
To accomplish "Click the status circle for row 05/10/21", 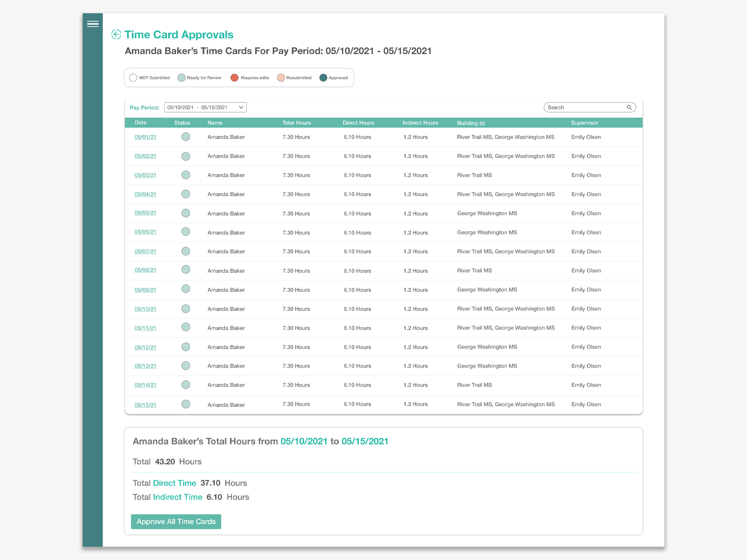I will click(186, 309).
